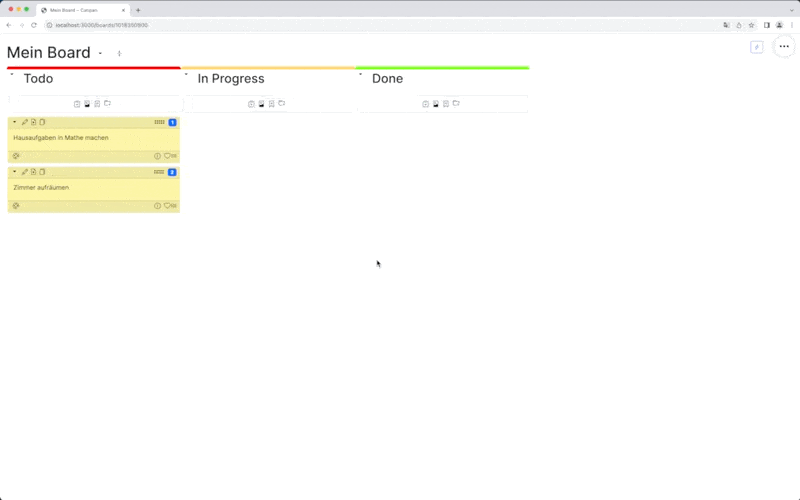Bookmark this page with the star icon

pyautogui.click(x=751, y=25)
